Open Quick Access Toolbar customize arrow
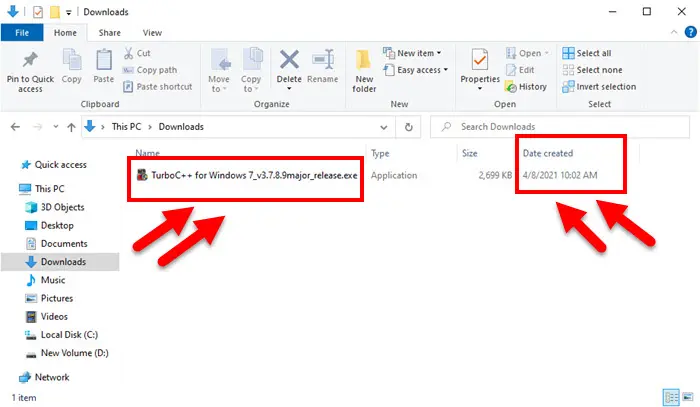 click(69, 12)
